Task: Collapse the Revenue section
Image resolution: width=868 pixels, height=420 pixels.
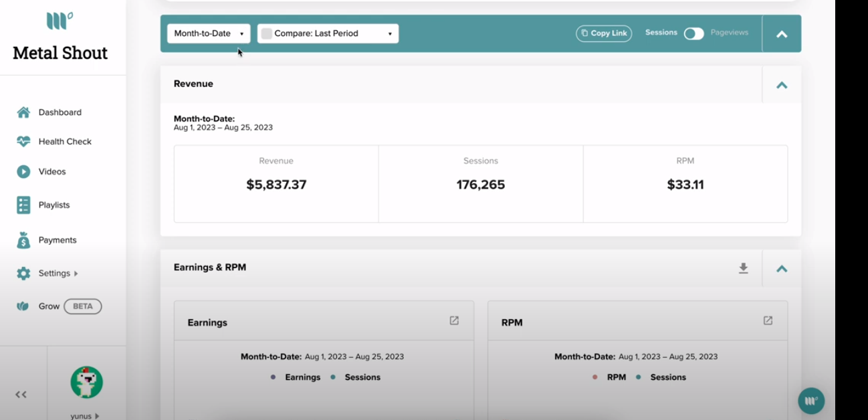Action: coord(782,85)
